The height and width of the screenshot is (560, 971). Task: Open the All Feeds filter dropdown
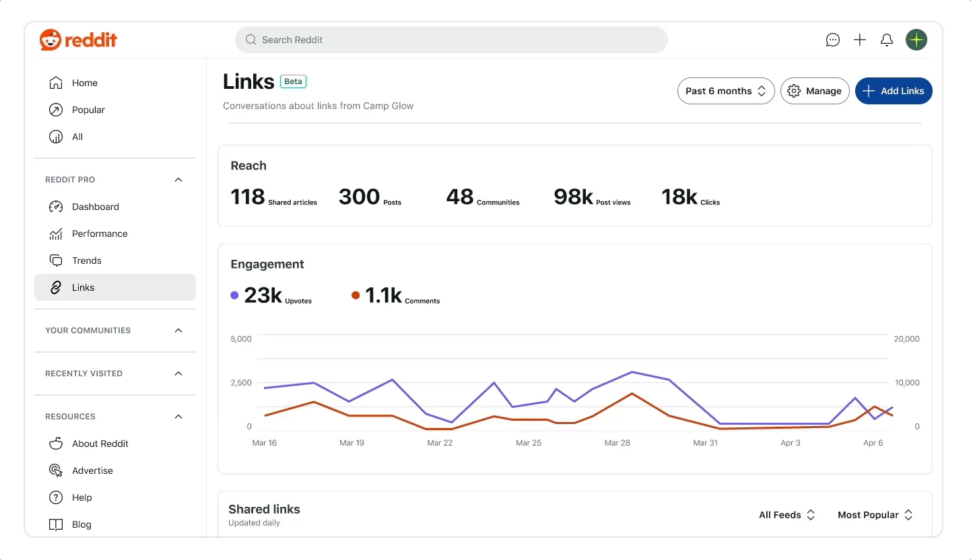coord(786,514)
